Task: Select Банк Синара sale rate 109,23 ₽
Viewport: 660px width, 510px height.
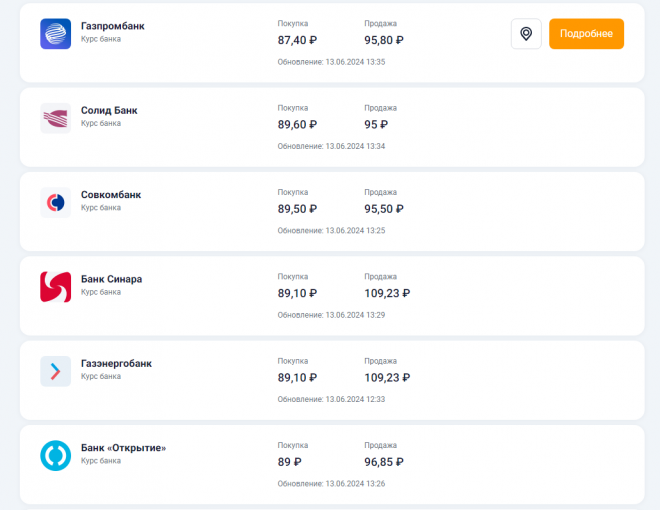Action: click(x=387, y=293)
